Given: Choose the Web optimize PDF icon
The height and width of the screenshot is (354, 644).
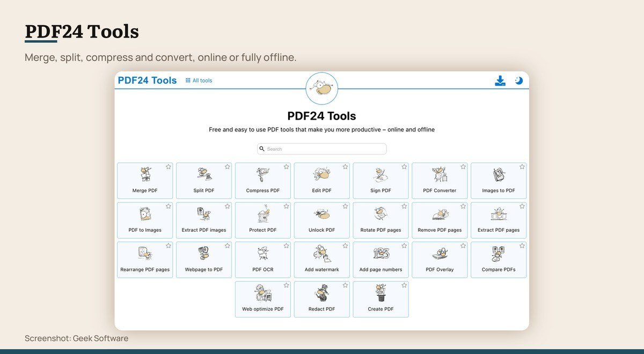Looking at the screenshot, I should coord(263,293).
